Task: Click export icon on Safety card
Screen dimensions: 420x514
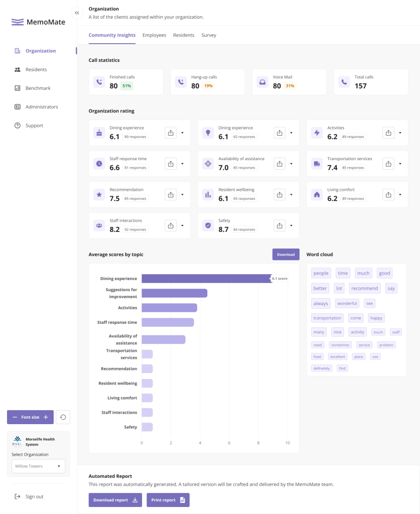Action: click(279, 225)
